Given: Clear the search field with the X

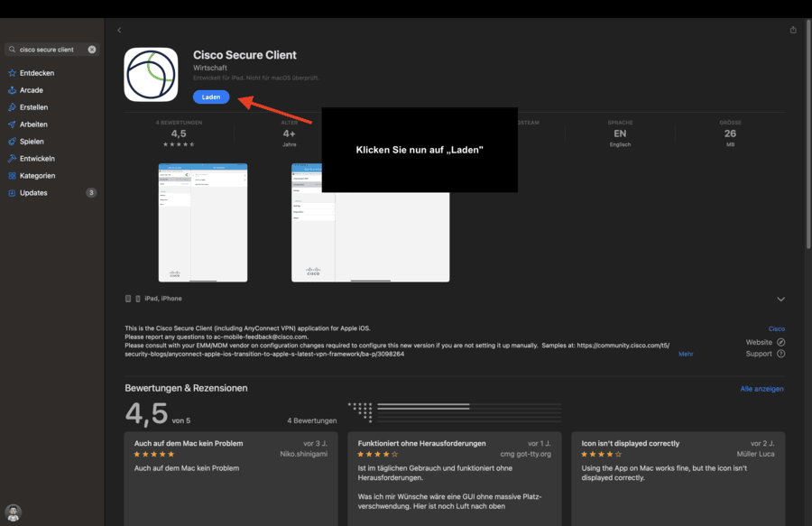Looking at the screenshot, I should [92, 50].
